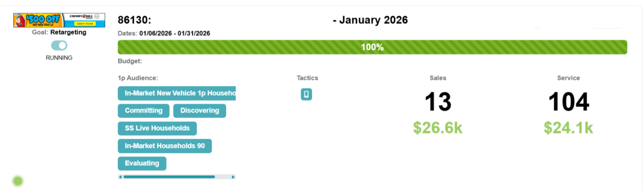Choose the Discovering audience tag
Screen dimensions: 644x193
point(199,111)
